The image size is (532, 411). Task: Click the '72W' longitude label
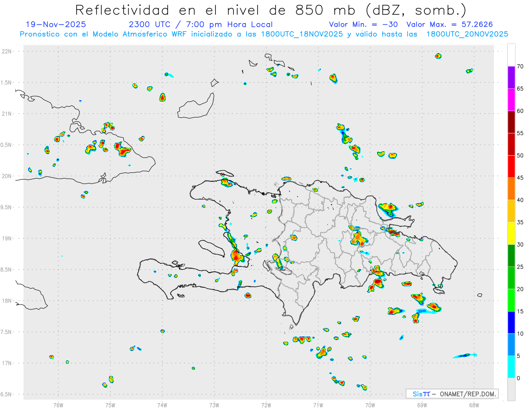[266, 405]
